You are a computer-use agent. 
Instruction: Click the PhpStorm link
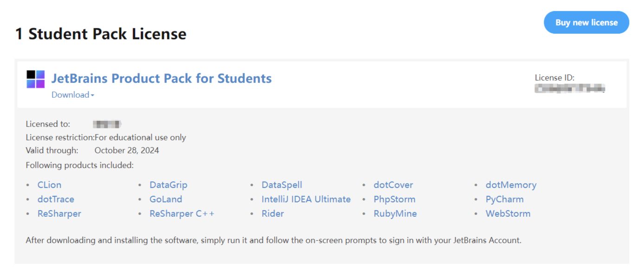tap(394, 199)
